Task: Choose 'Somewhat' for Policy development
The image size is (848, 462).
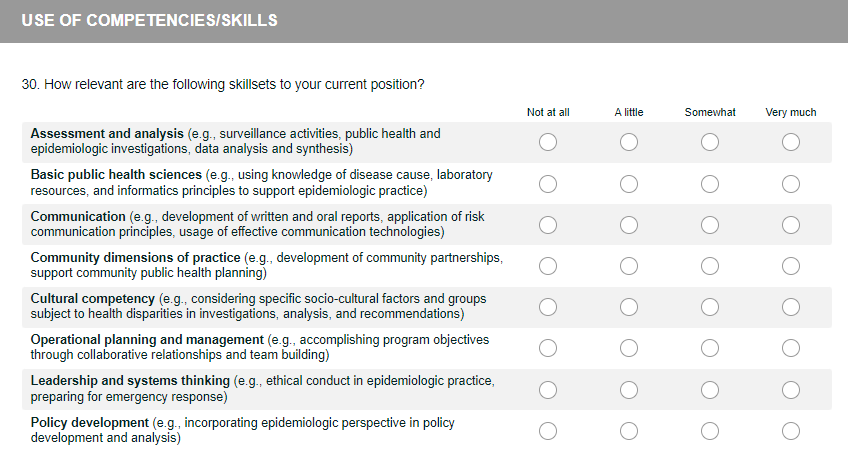Action: pyautogui.click(x=710, y=431)
